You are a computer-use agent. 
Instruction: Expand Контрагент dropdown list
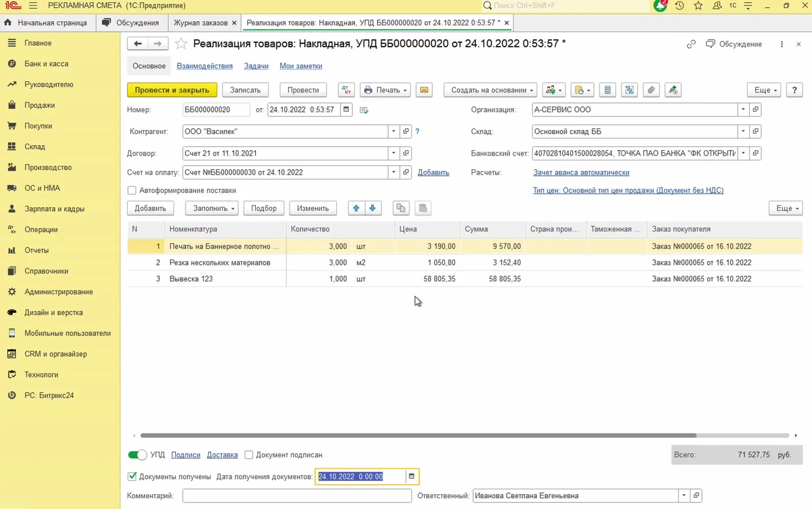(x=394, y=132)
